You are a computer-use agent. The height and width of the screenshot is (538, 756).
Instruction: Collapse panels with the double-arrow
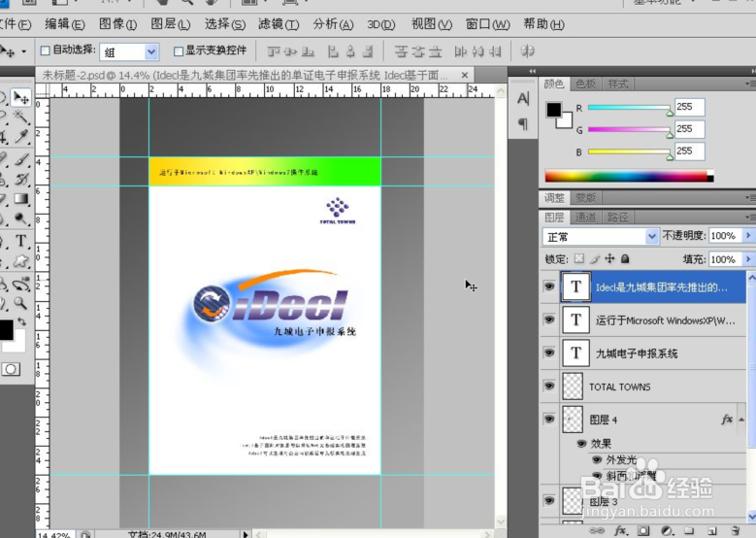coord(532,72)
